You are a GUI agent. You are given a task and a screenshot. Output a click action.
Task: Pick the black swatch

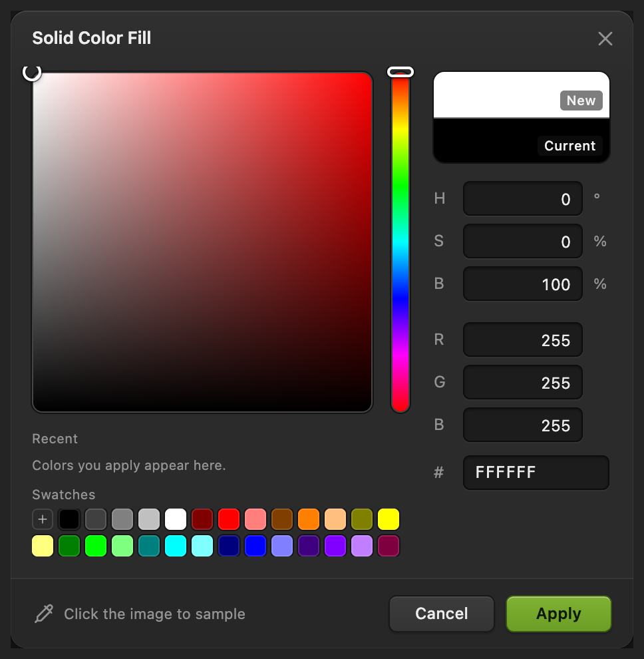coord(69,519)
